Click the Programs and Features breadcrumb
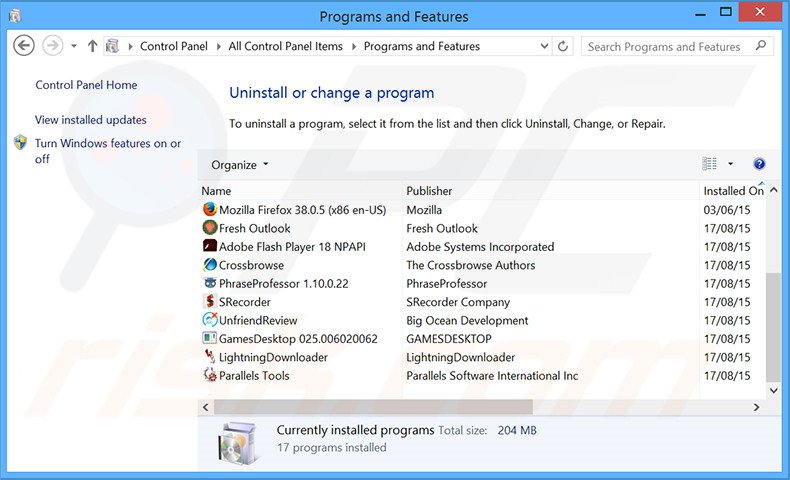Viewport: 790px width, 480px height. pos(422,46)
